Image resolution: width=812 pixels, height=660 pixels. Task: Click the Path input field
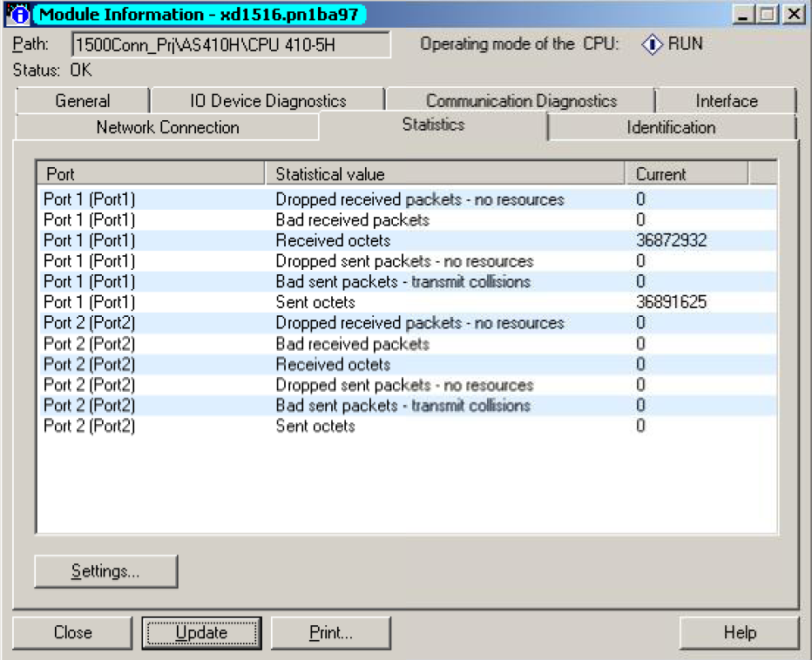point(230,44)
